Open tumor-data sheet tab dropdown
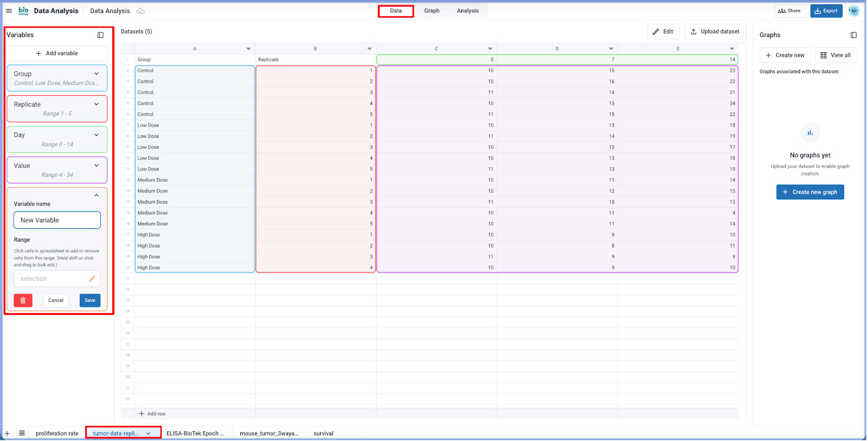 pos(148,433)
